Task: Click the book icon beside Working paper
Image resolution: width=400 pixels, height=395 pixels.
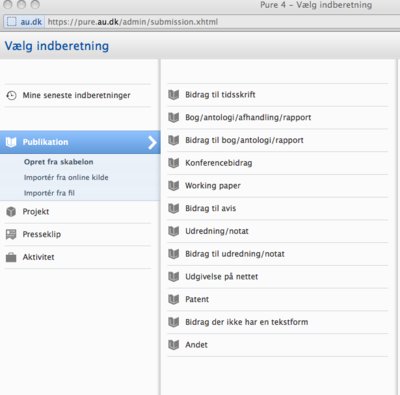Action: 174,186
